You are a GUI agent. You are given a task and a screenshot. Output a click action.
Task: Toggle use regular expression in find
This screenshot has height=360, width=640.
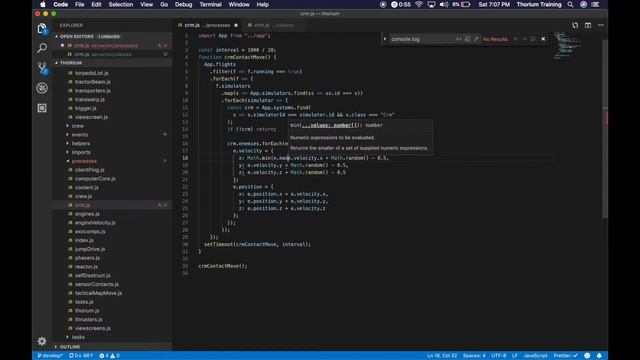point(476,39)
